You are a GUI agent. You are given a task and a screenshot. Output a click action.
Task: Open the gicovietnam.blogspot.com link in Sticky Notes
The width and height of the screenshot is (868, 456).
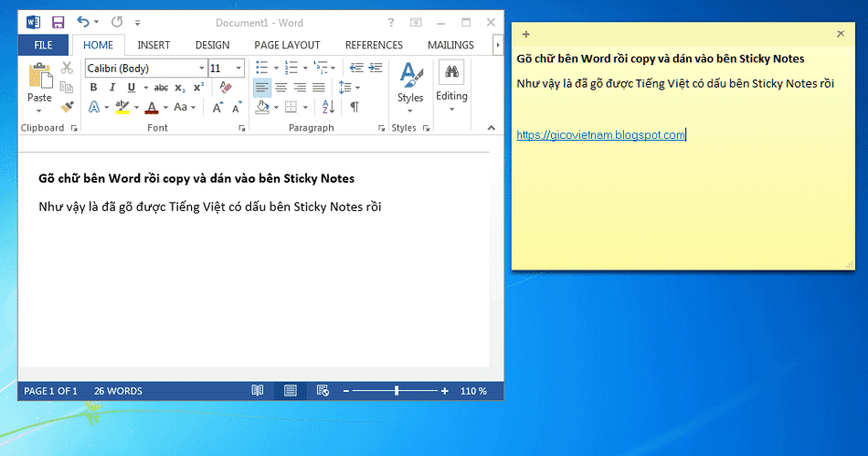(x=600, y=135)
